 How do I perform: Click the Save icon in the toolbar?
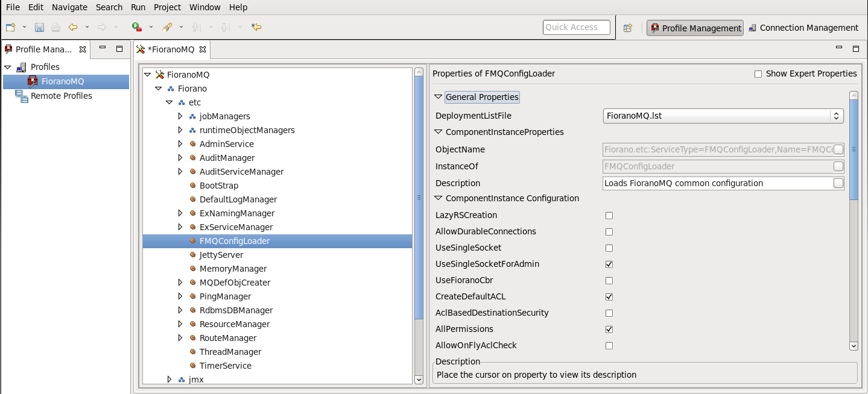(x=39, y=27)
